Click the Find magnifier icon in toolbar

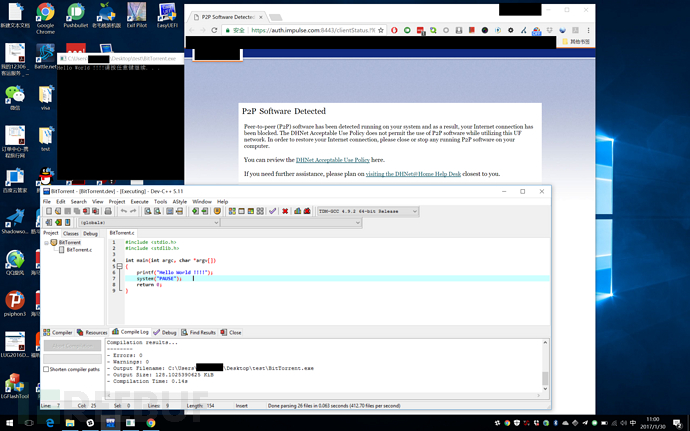148,211
